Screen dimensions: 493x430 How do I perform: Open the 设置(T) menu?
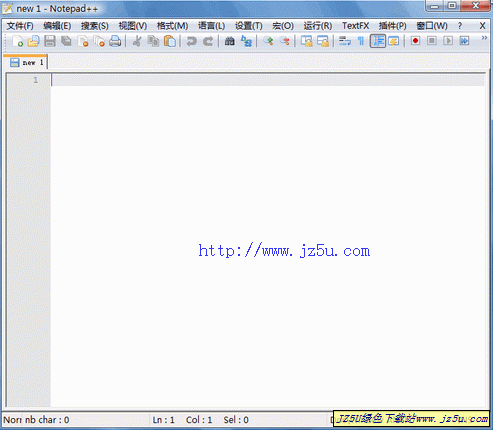(249, 26)
